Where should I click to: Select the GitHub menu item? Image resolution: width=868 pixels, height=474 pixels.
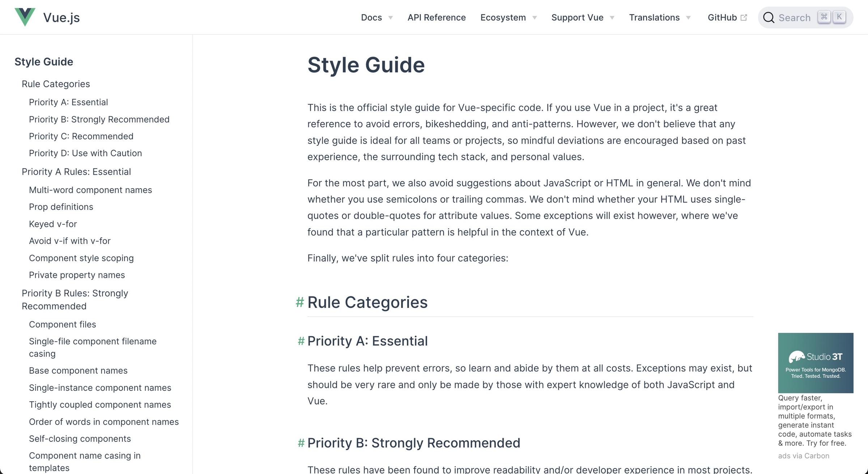(726, 17)
